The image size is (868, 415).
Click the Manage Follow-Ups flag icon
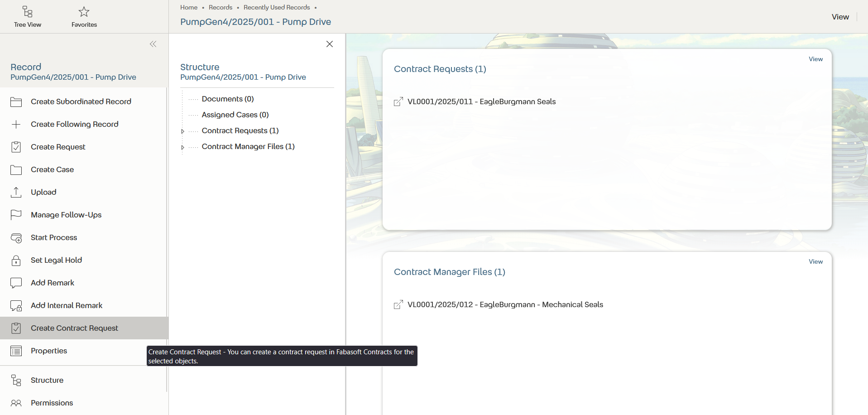pos(16,215)
